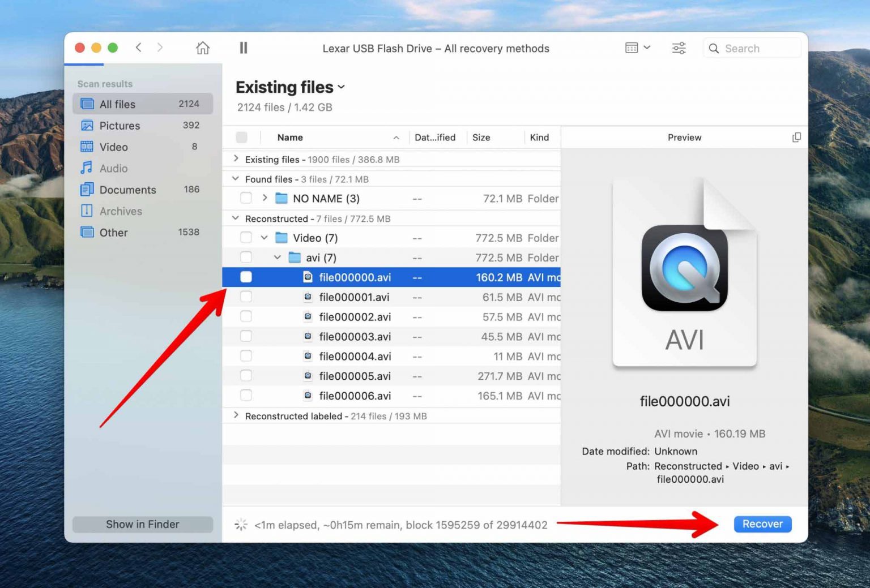The width and height of the screenshot is (870, 588).
Task: Select All files in the sidebar
Action: click(x=117, y=104)
